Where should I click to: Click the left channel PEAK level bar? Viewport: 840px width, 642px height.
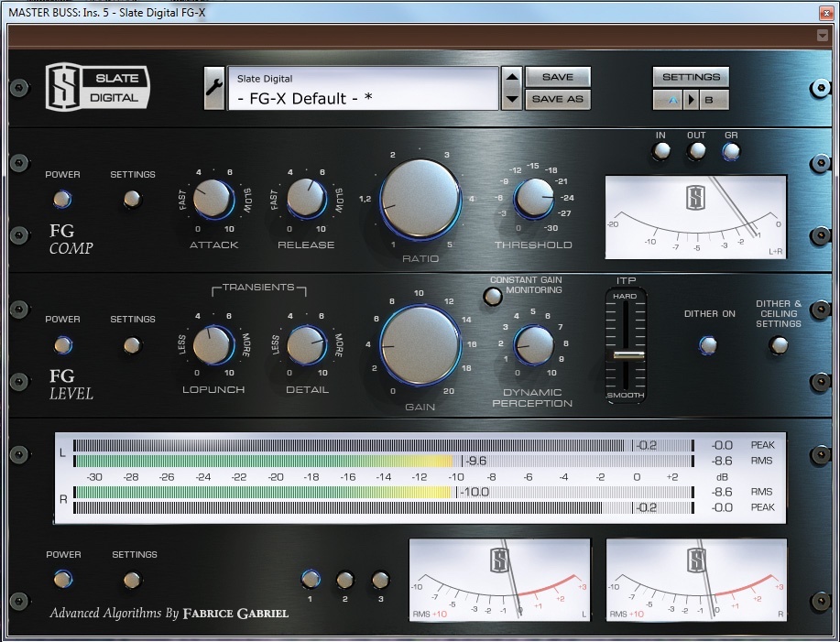(384, 445)
